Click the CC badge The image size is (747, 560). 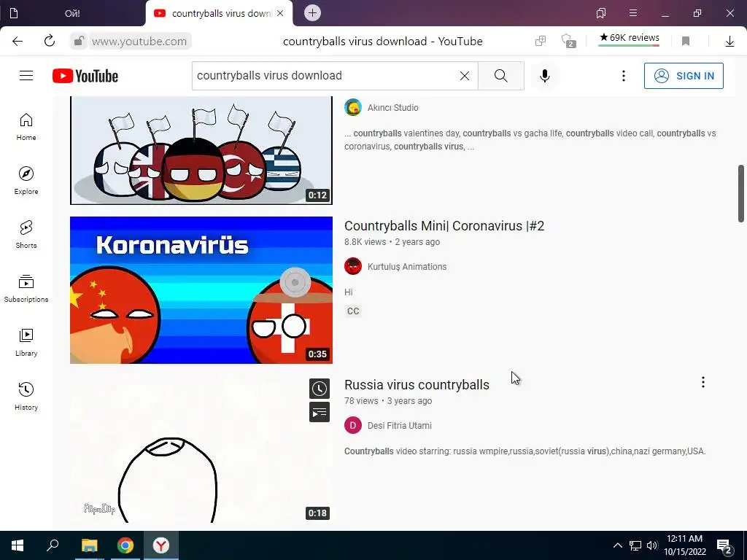353,311
